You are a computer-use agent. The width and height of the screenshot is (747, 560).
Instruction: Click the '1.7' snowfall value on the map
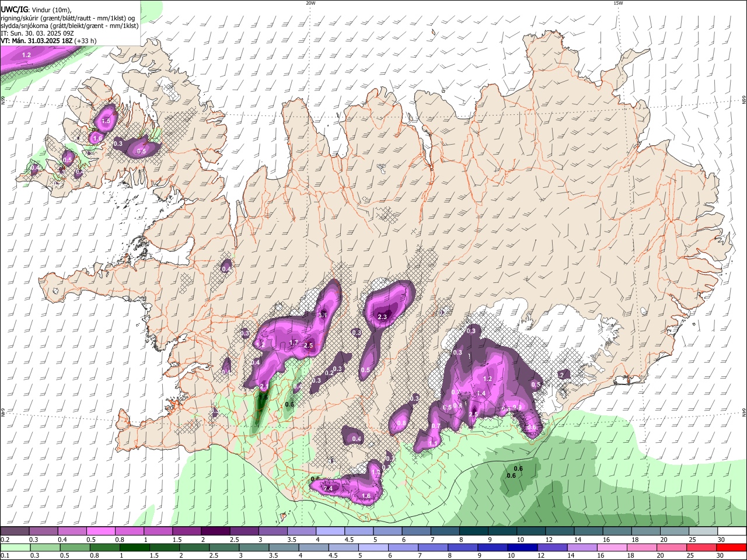tap(294, 342)
